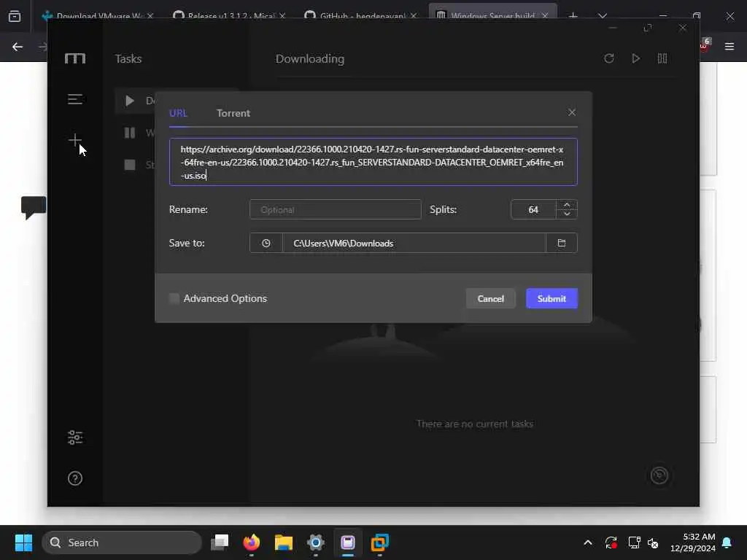Click the browser back arrow
The height and width of the screenshot is (560, 747).
coord(18,47)
